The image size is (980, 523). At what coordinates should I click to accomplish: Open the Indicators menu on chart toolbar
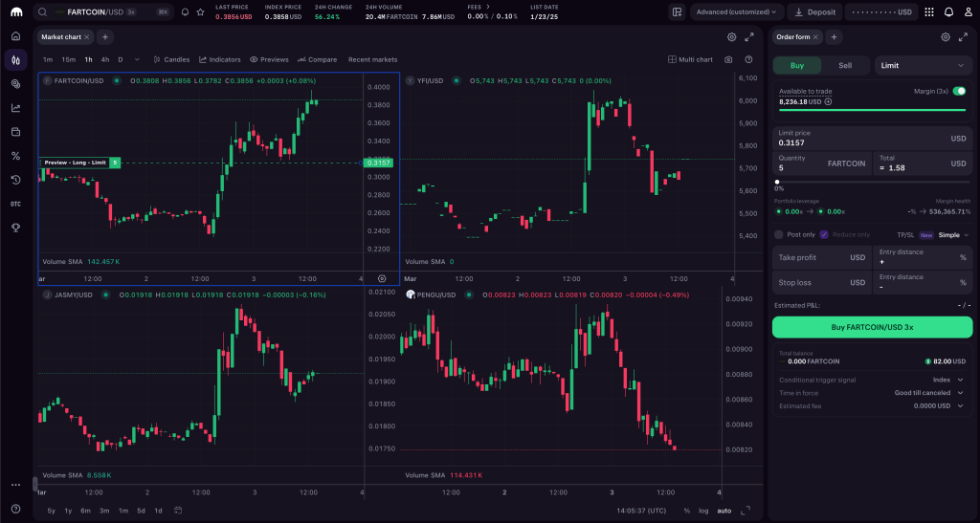pyautogui.click(x=219, y=59)
